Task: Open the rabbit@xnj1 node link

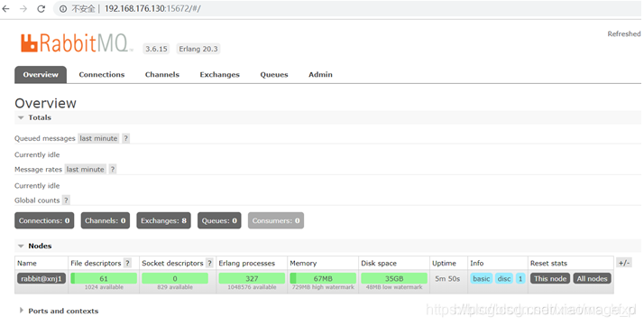Action: (41, 279)
